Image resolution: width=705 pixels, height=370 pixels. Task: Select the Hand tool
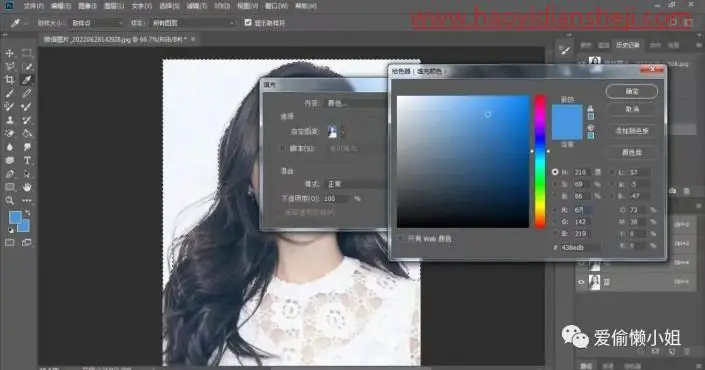click(27, 187)
